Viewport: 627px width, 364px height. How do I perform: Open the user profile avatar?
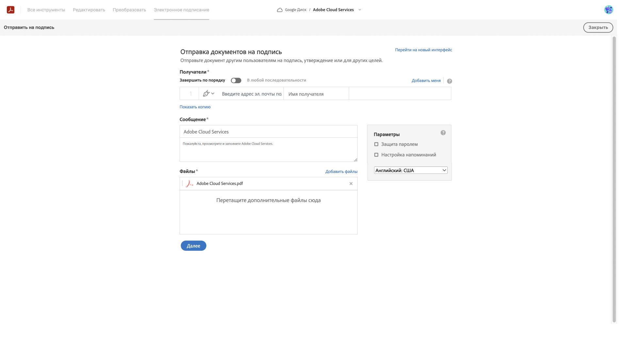[x=608, y=10]
